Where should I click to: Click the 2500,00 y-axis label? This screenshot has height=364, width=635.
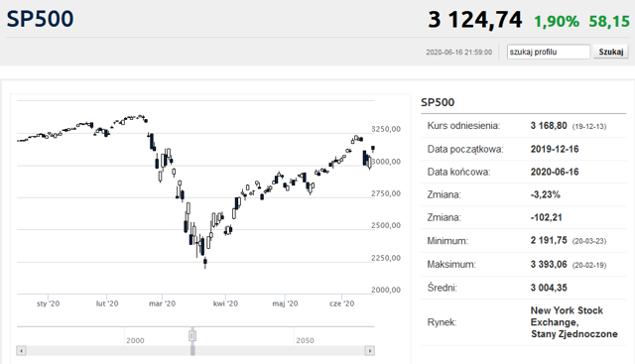[x=386, y=225]
